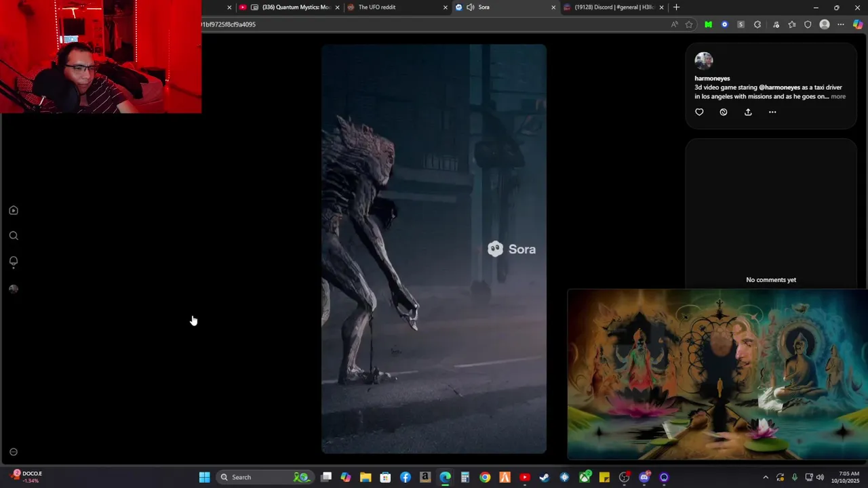Screen dimensions: 868x488
Task: Open the volume control in the tray
Action: click(820, 477)
